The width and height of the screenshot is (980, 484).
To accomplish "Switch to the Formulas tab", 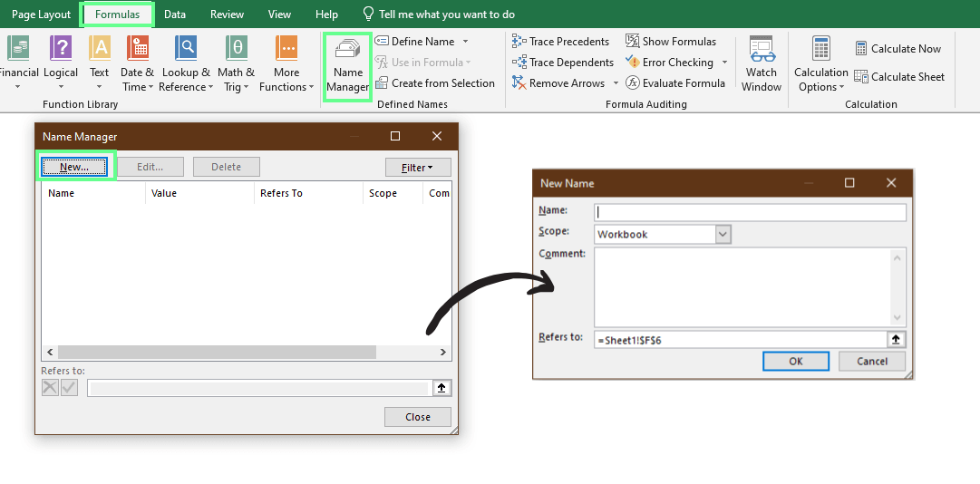I will tap(118, 15).
